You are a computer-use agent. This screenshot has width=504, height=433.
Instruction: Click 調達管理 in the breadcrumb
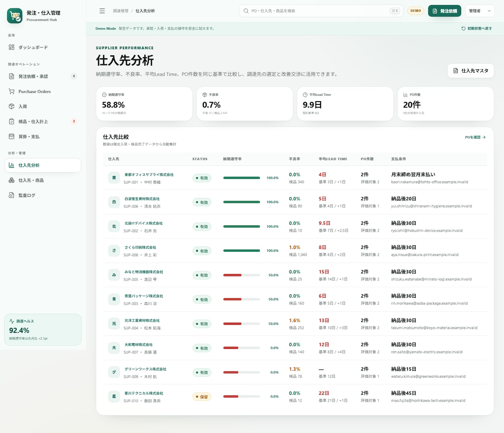121,11
